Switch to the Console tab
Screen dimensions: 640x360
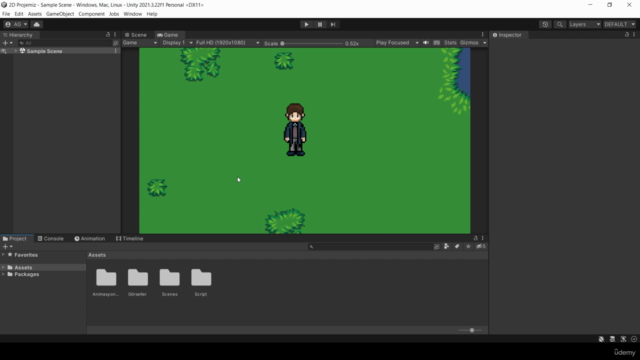[51, 239]
